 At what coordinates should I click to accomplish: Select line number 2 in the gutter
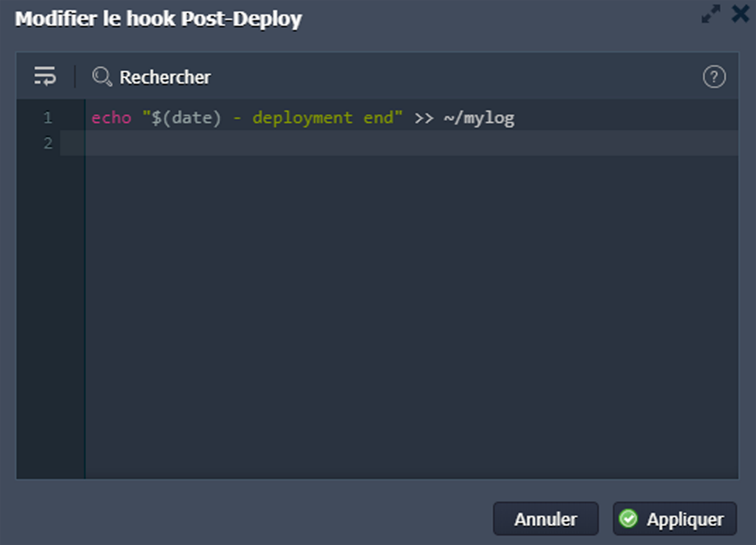48,144
